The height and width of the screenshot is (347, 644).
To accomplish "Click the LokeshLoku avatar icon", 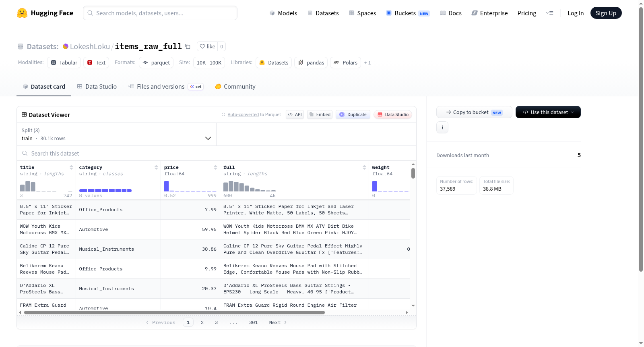I will coord(66,46).
